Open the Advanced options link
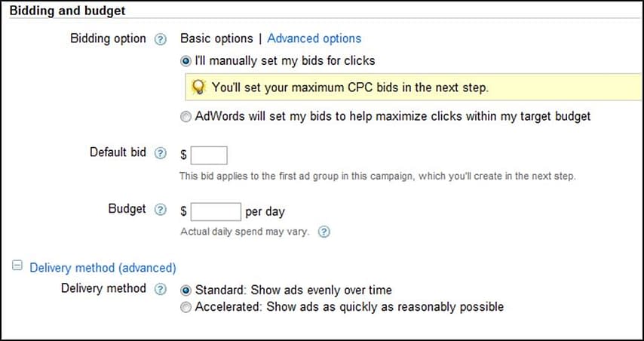Screen dimensions: 644x341 click(314, 38)
